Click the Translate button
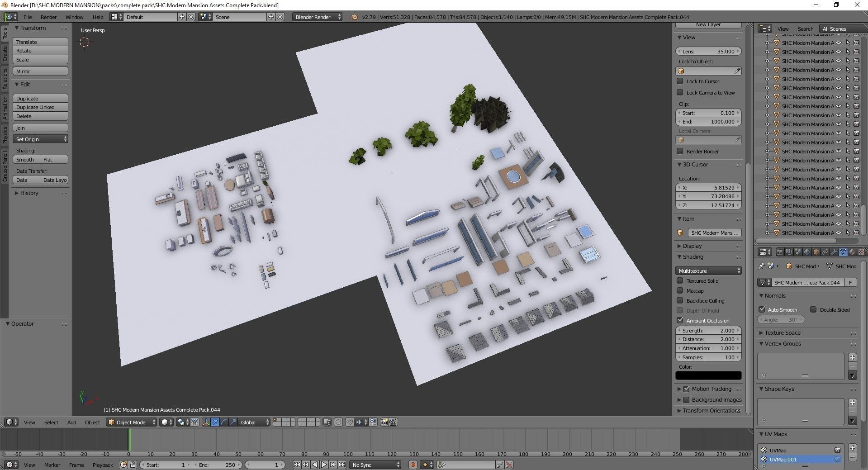This screenshot has height=470, width=868. pyautogui.click(x=40, y=42)
